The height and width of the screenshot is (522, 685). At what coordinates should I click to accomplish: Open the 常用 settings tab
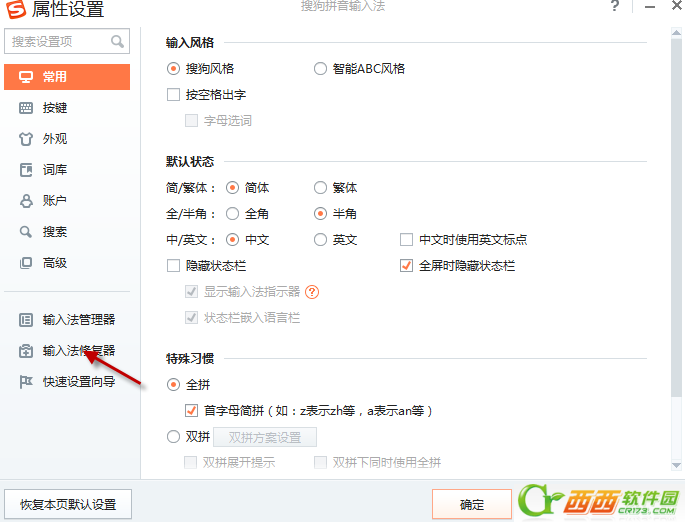point(67,77)
